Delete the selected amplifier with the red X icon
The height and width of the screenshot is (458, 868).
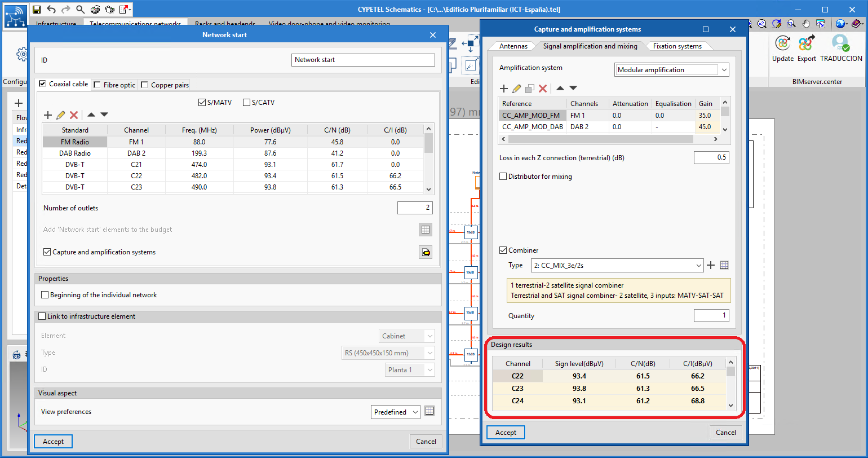tap(543, 89)
